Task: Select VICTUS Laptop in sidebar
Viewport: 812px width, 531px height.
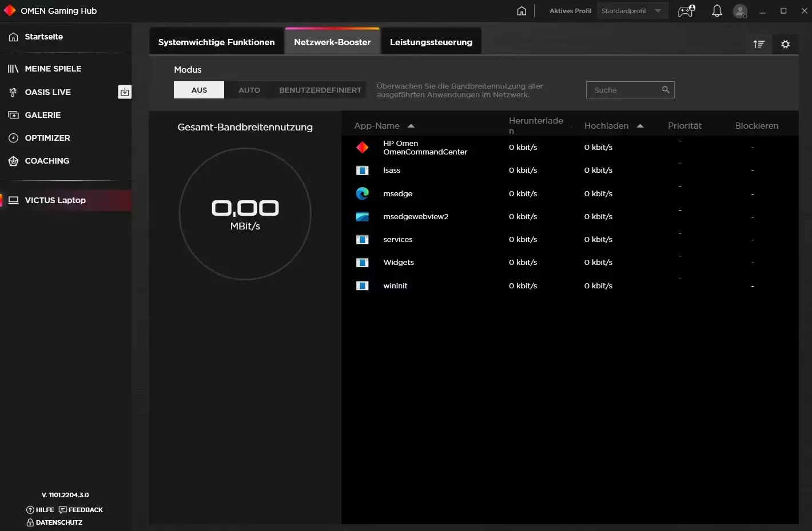Action: (66, 200)
